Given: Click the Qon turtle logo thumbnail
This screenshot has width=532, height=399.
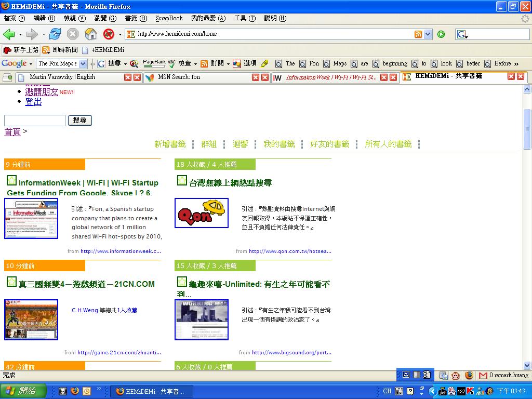Looking at the screenshot, I should pos(202,213).
